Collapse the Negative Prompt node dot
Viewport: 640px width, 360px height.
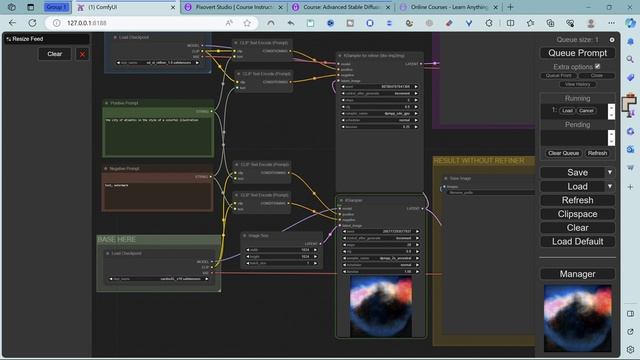[106, 169]
